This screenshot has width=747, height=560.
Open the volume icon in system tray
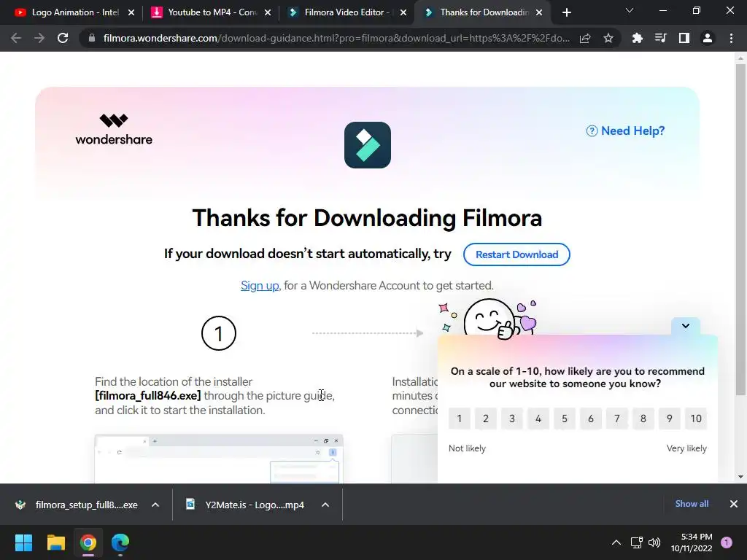[x=654, y=542]
